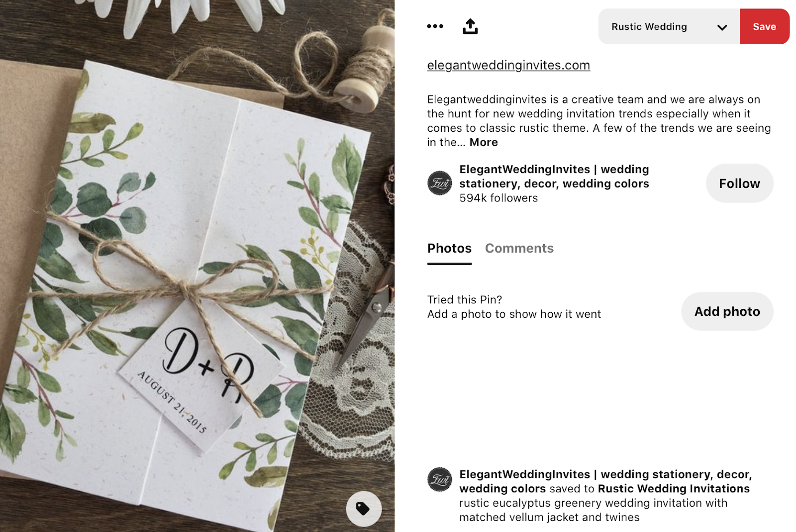
Task: Switch to the Comments tab
Action: pyautogui.click(x=519, y=248)
